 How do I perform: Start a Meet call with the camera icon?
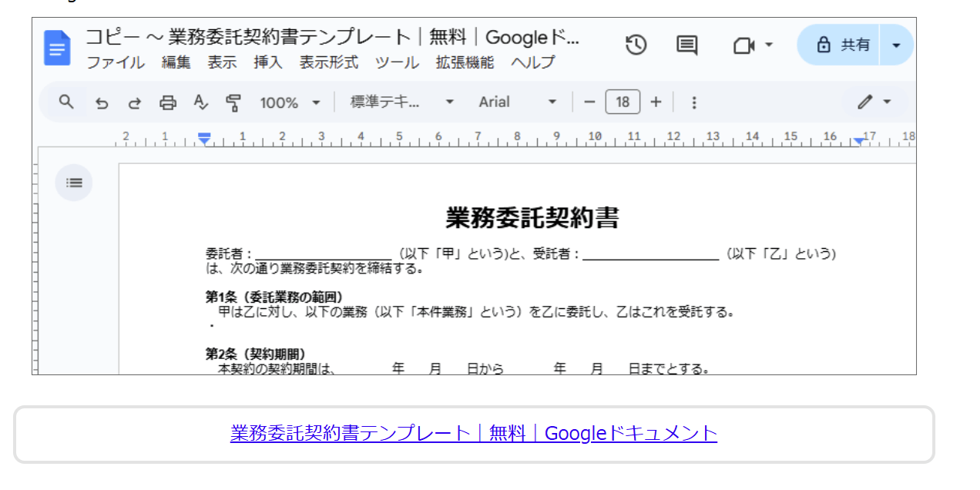point(743,45)
